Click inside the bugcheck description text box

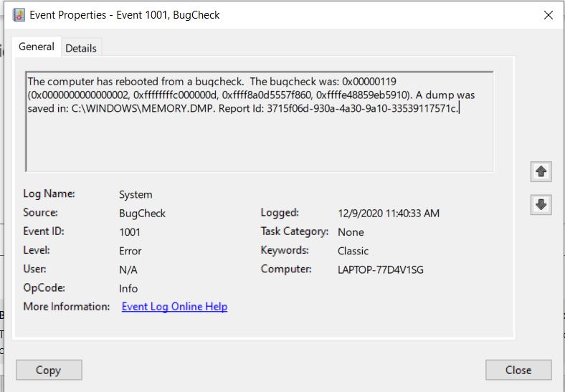pyautogui.click(x=260, y=121)
